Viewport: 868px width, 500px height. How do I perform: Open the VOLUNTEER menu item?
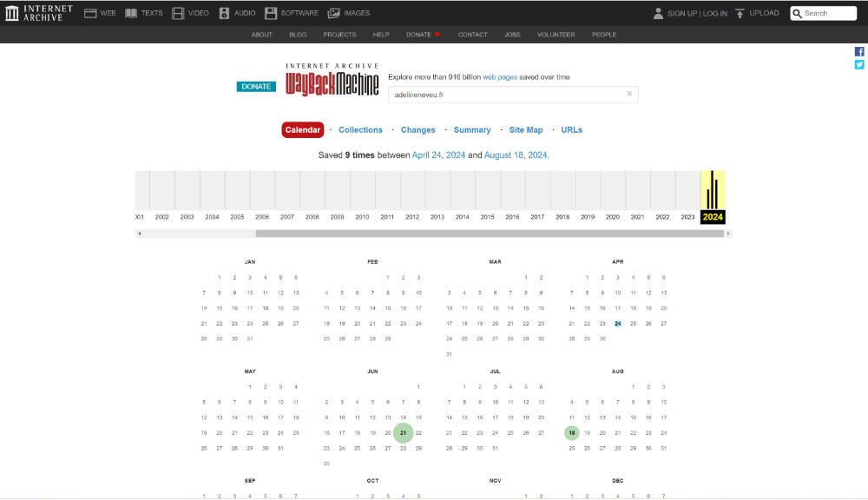coord(556,35)
